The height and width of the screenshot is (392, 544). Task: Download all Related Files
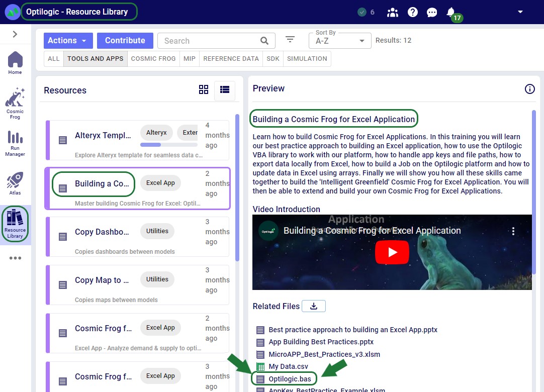tap(314, 306)
